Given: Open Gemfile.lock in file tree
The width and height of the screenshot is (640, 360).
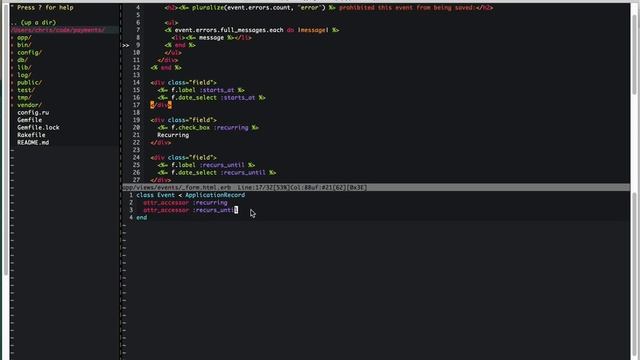Looking at the screenshot, I should click(x=38, y=127).
